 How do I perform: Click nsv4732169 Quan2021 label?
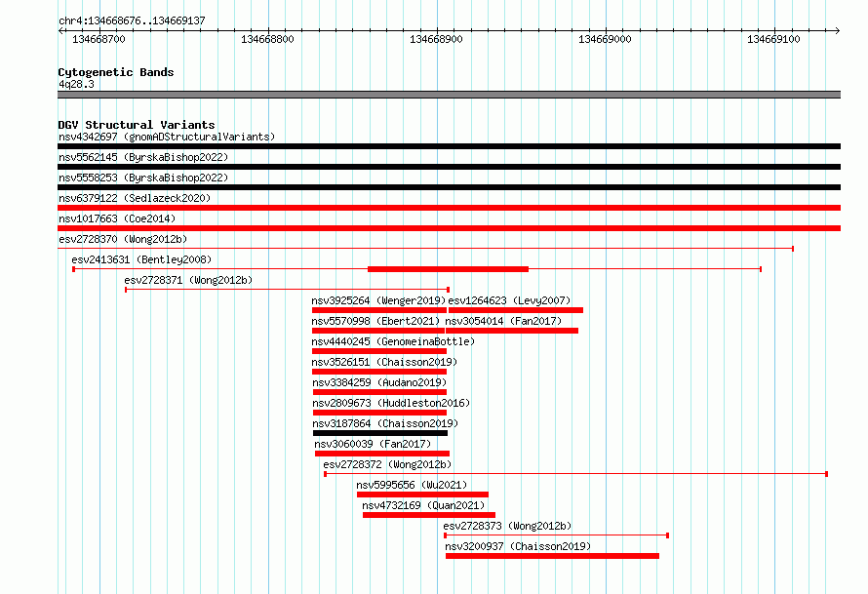[423, 505]
